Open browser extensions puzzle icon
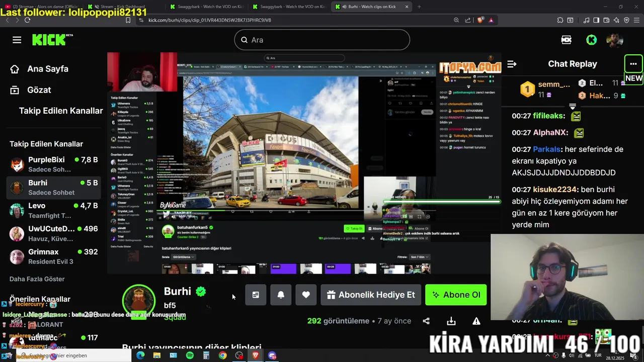The image size is (644, 362). [x=560, y=20]
